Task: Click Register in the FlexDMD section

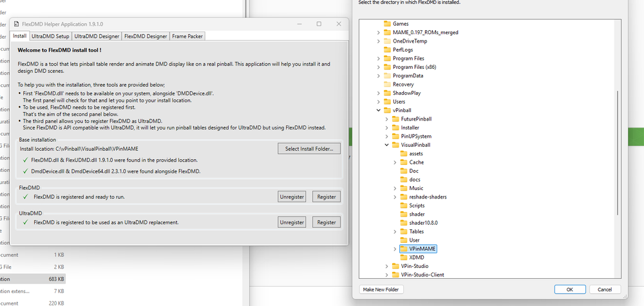Action: pos(327,196)
